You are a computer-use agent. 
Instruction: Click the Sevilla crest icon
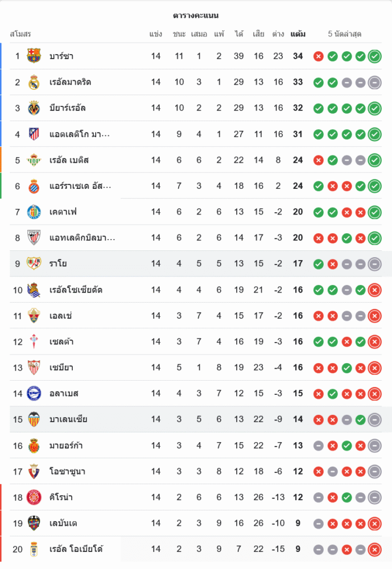(34, 368)
